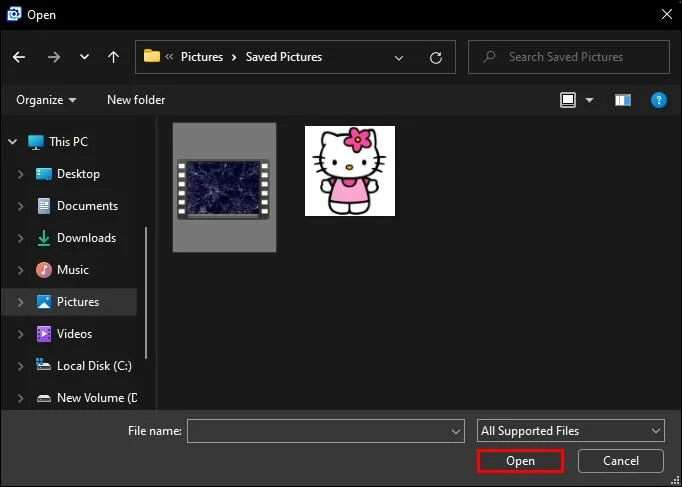Open Help with the question mark
The width and height of the screenshot is (682, 487).
tap(659, 100)
